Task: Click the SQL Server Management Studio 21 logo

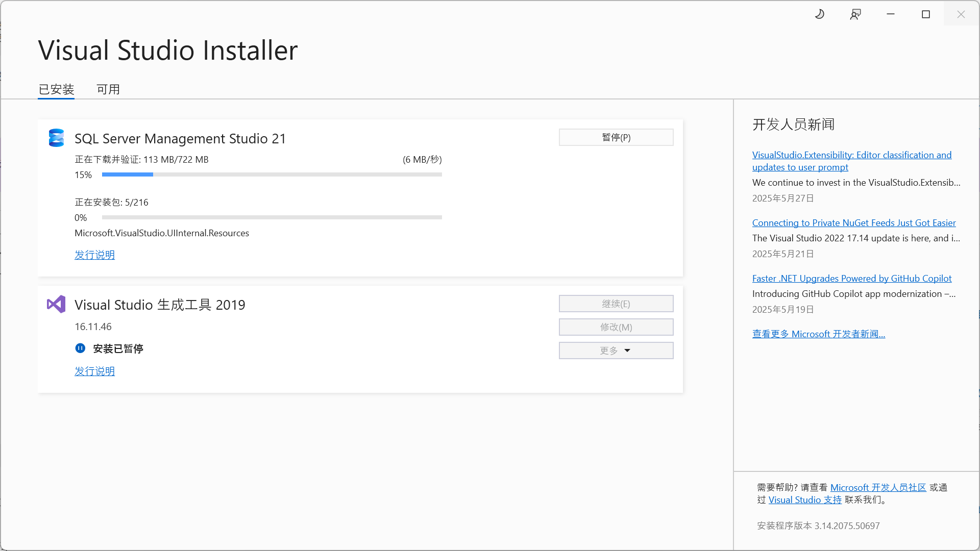Action: point(56,138)
